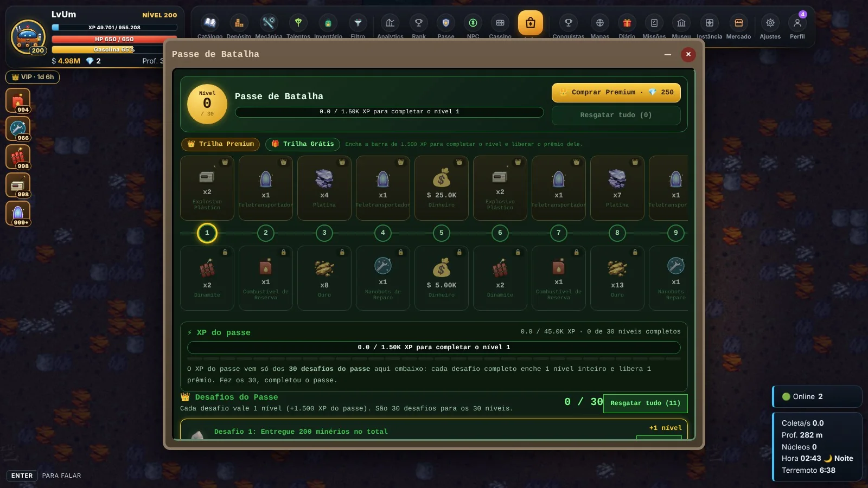Use the dynamite quick-slot with 998
Image resolution: width=868 pixels, height=488 pixels.
(18, 157)
